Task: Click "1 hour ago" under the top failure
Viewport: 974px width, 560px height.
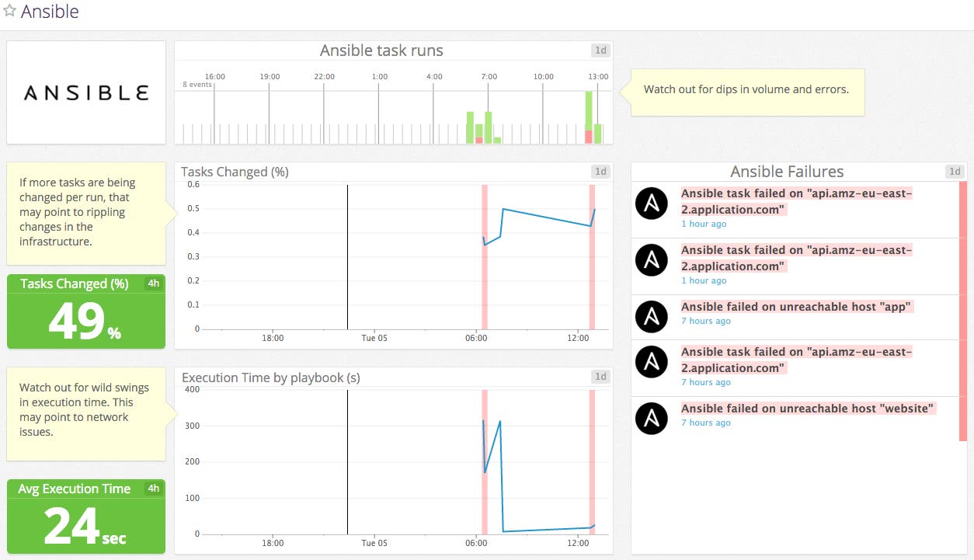Action: (704, 224)
